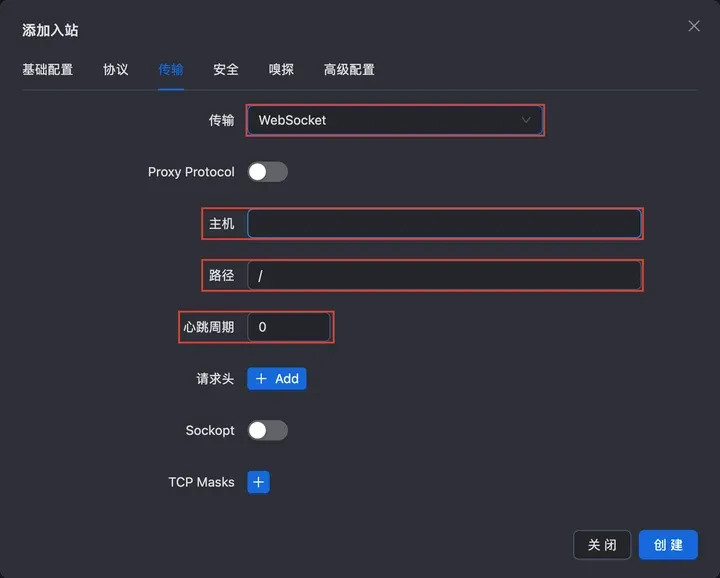Go to the 安全 tab

226,70
